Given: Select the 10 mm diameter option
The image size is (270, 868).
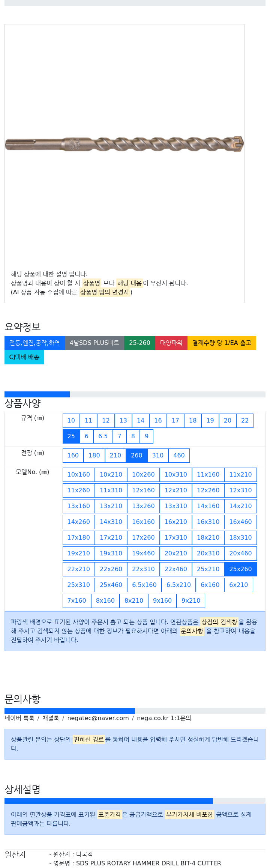Looking at the screenshot, I should (x=71, y=420).
